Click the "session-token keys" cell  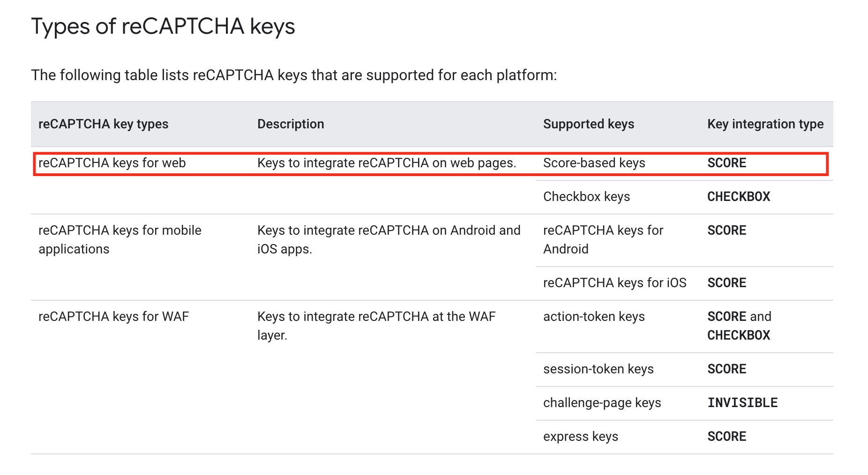point(598,369)
